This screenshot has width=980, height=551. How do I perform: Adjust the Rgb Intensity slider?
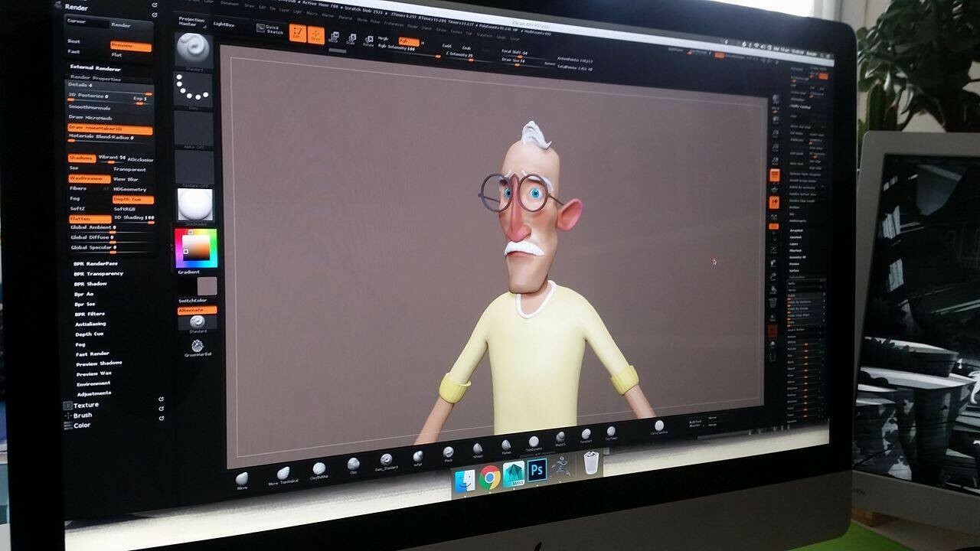[408, 51]
